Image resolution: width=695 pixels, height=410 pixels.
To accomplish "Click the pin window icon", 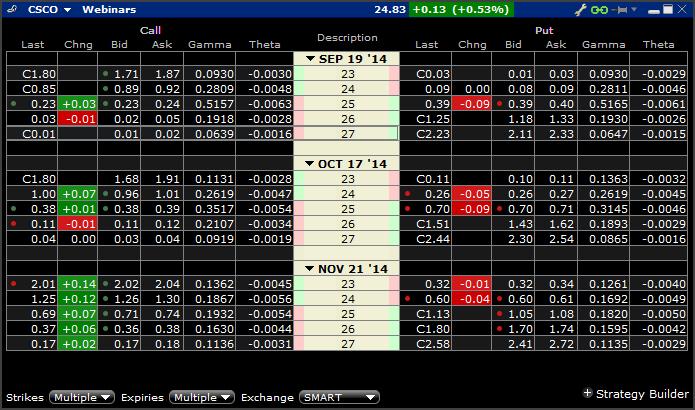I will click(x=621, y=10).
